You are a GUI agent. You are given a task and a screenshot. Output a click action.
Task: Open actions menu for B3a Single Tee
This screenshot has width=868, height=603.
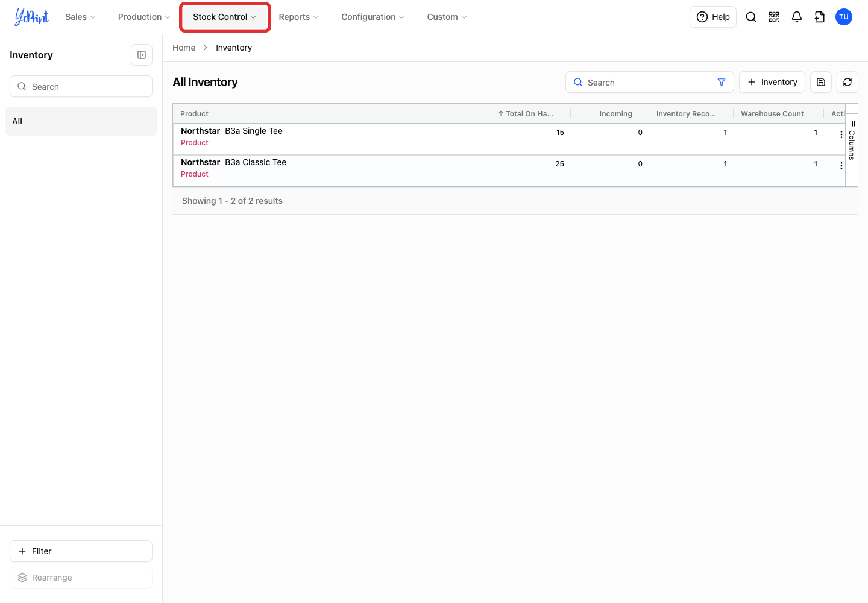click(841, 134)
